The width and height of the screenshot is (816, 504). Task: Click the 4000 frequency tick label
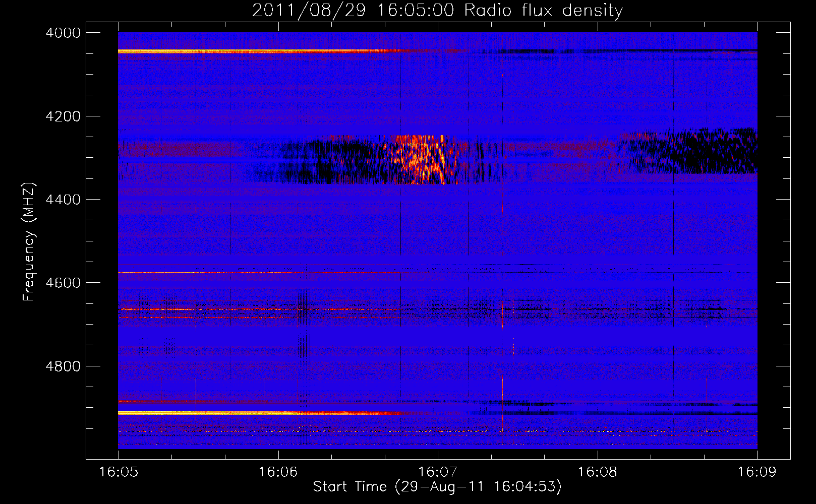[63, 33]
